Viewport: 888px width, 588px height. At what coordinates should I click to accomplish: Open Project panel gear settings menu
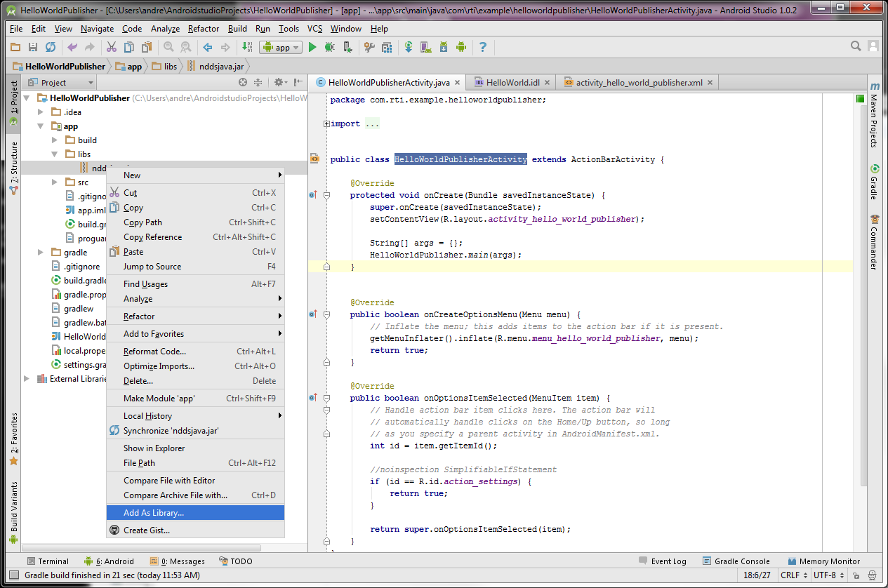(x=280, y=82)
